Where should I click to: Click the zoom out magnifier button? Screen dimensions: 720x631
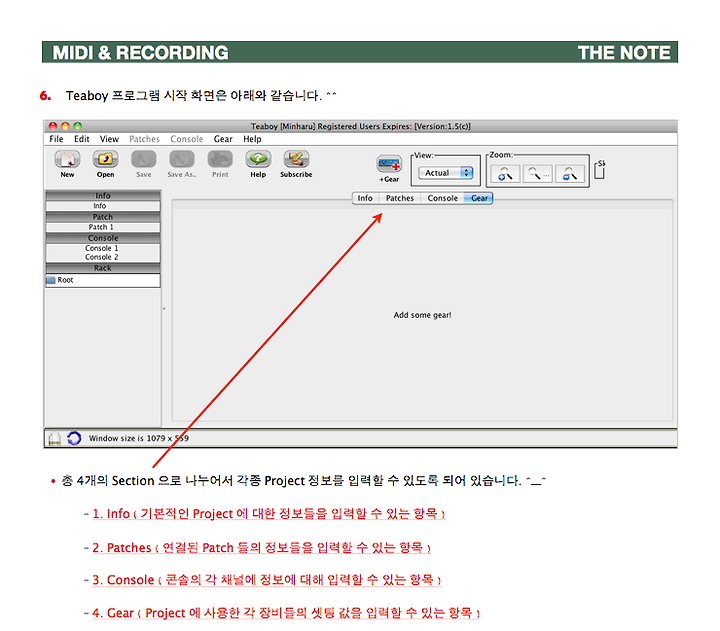point(570,174)
